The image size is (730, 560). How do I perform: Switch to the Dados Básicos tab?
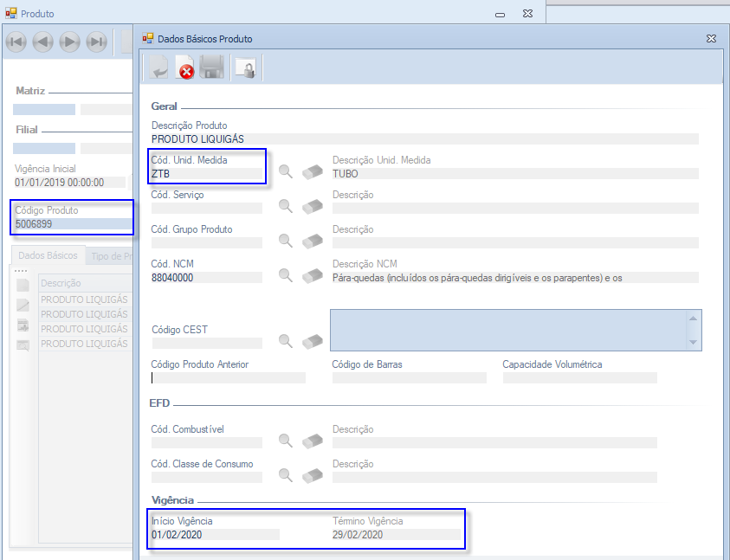click(48, 255)
